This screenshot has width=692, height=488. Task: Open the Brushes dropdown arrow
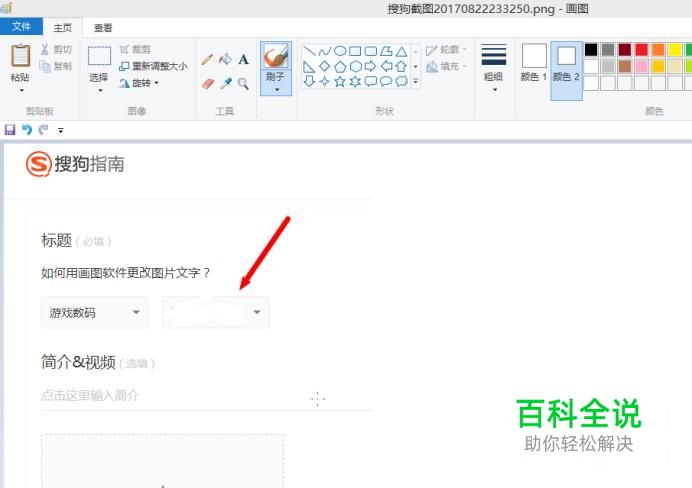(277, 90)
